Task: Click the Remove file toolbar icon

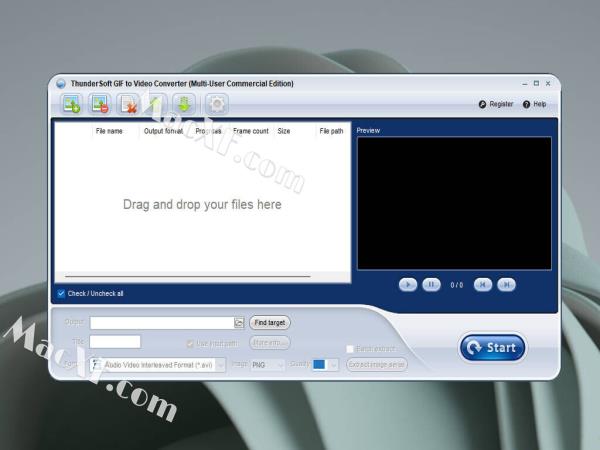Action: pos(99,103)
